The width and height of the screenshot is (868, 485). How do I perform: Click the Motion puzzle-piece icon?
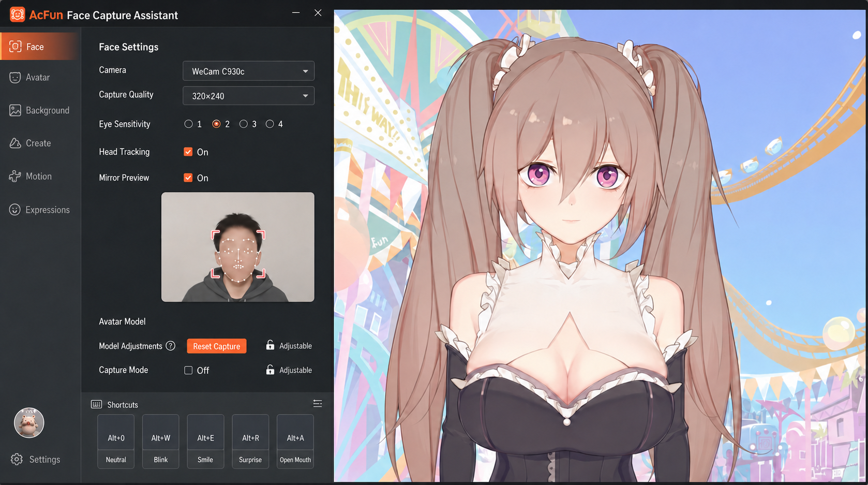[15, 177]
